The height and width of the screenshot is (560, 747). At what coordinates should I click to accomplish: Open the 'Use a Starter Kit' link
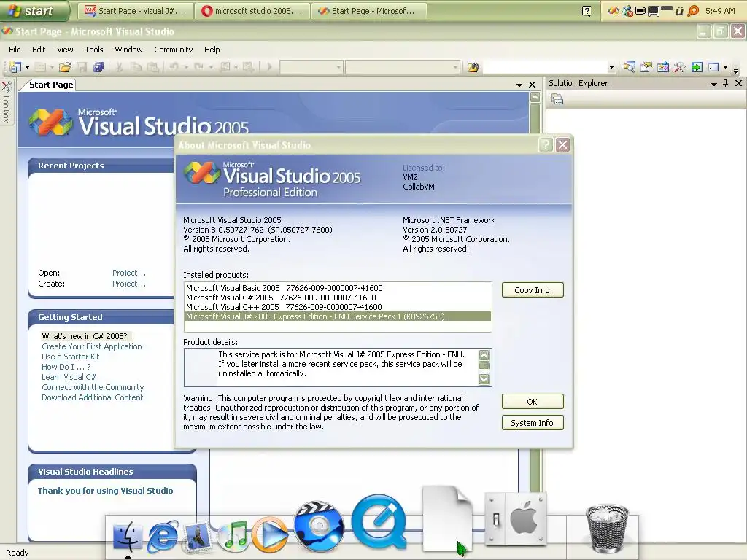tap(71, 356)
